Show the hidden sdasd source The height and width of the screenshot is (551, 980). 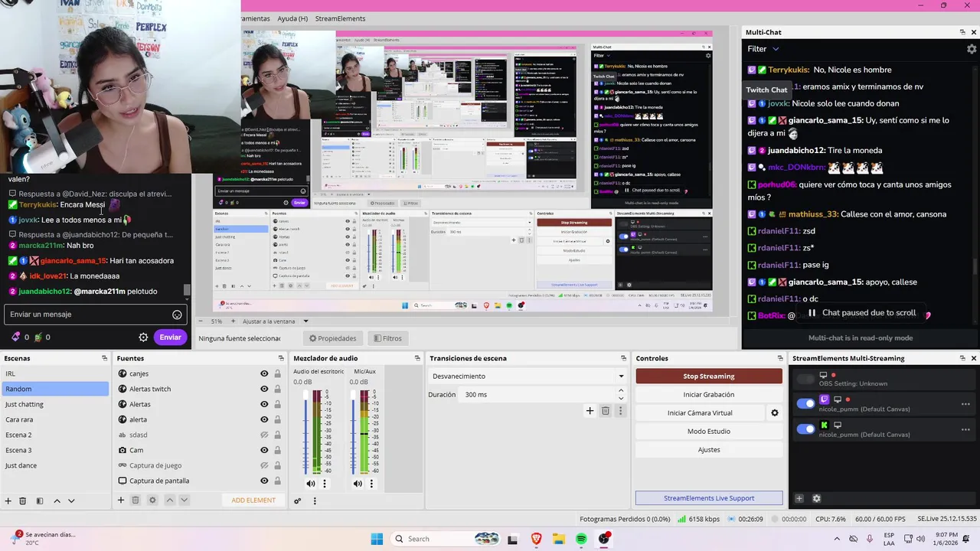264,435
